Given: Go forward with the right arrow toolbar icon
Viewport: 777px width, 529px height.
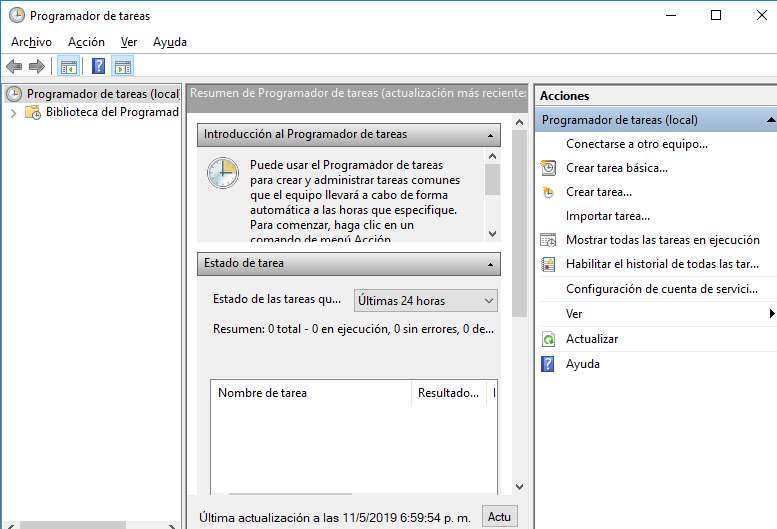Looking at the screenshot, I should pos(37,66).
